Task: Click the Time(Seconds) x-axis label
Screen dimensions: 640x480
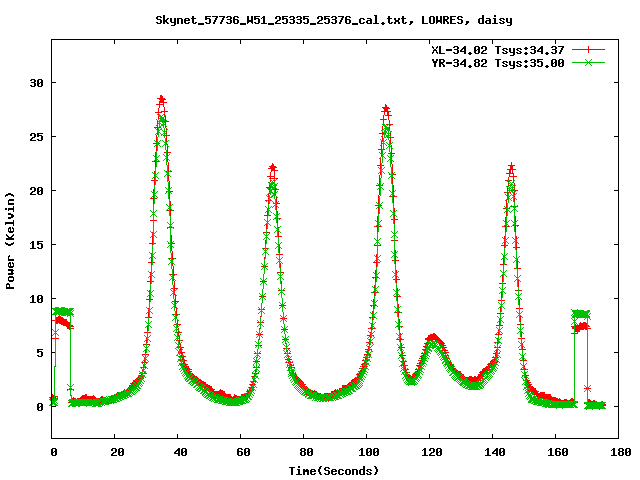Action: pyautogui.click(x=334, y=471)
